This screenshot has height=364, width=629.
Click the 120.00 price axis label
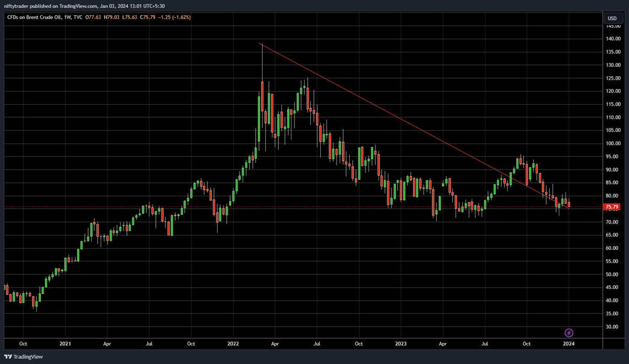pos(612,91)
